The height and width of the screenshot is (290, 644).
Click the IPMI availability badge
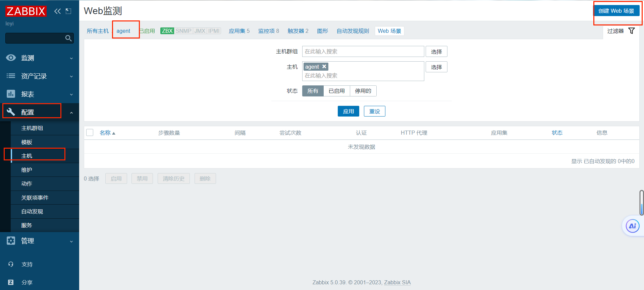click(214, 31)
